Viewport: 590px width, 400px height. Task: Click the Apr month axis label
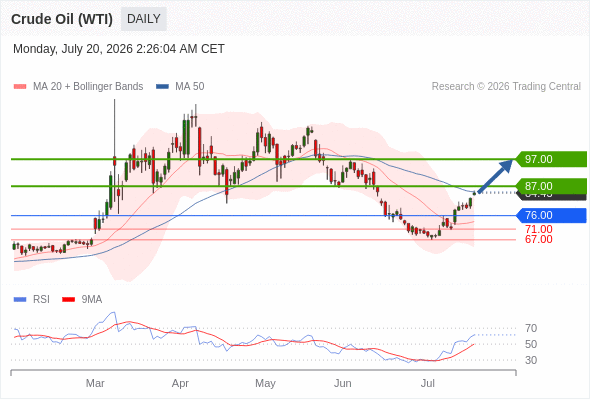coord(180,383)
